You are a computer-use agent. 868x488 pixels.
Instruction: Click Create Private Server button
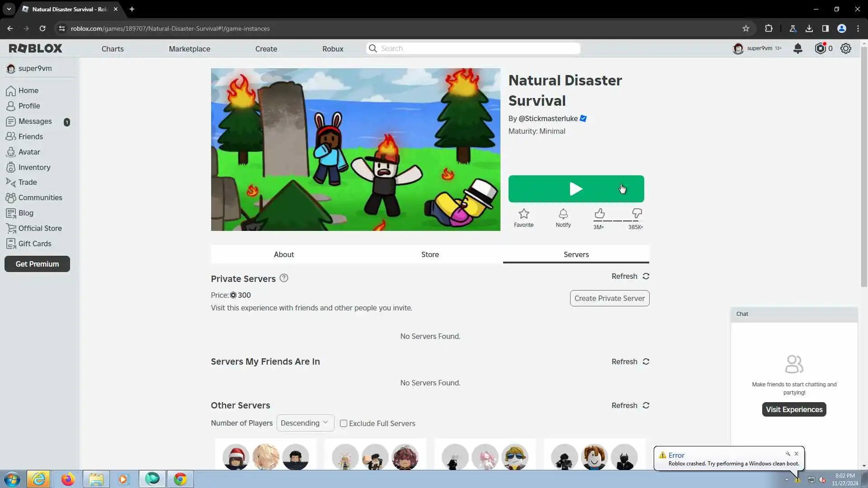(x=609, y=298)
